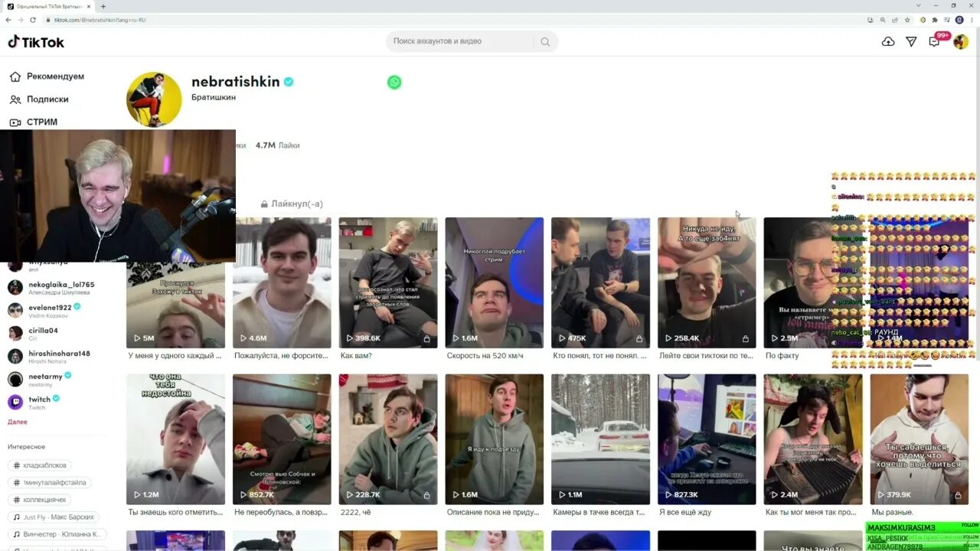This screenshot has width=980, height=551.
Task: Open a new browser tab
Action: click(x=103, y=6)
